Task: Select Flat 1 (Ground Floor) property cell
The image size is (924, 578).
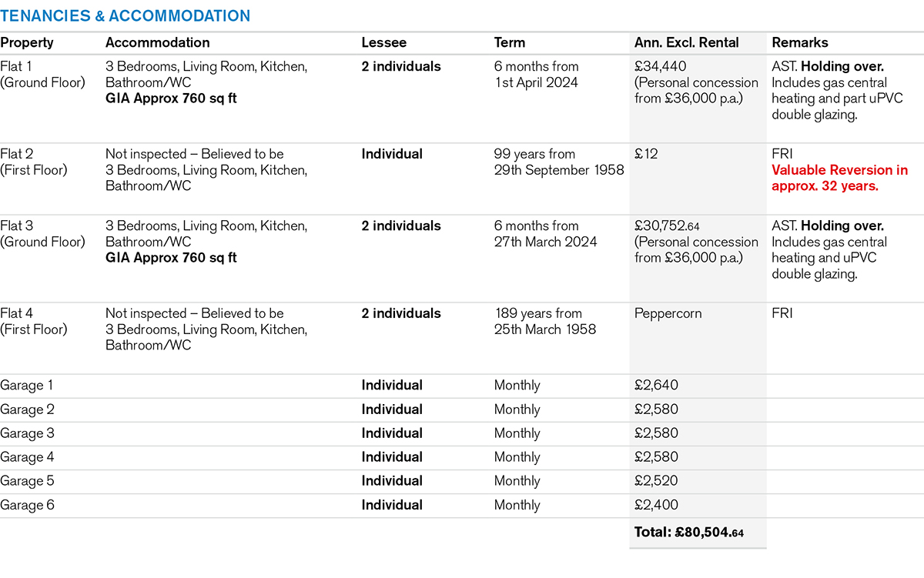Action: pyautogui.click(x=42, y=75)
